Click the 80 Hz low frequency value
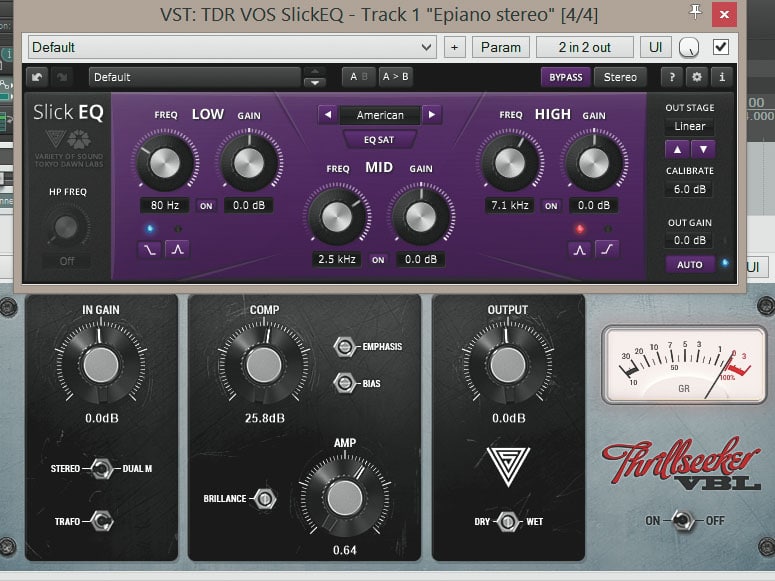Viewport: 775px width, 581px height. (x=165, y=205)
